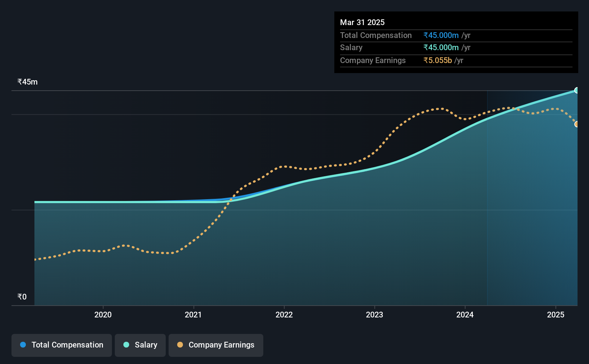Select the 2020 x-axis label
Image resolution: width=589 pixels, height=364 pixels.
click(x=103, y=315)
